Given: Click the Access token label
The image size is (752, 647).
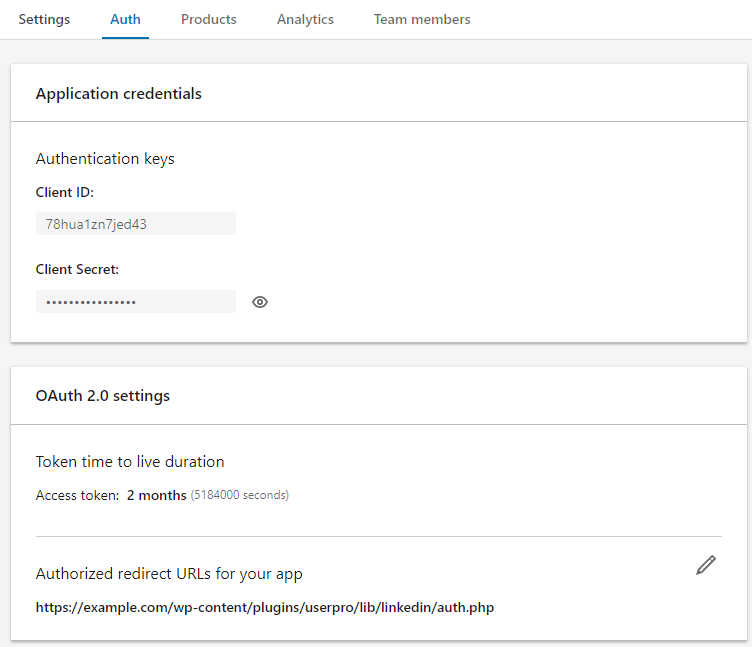Looking at the screenshot, I should pos(77,495).
